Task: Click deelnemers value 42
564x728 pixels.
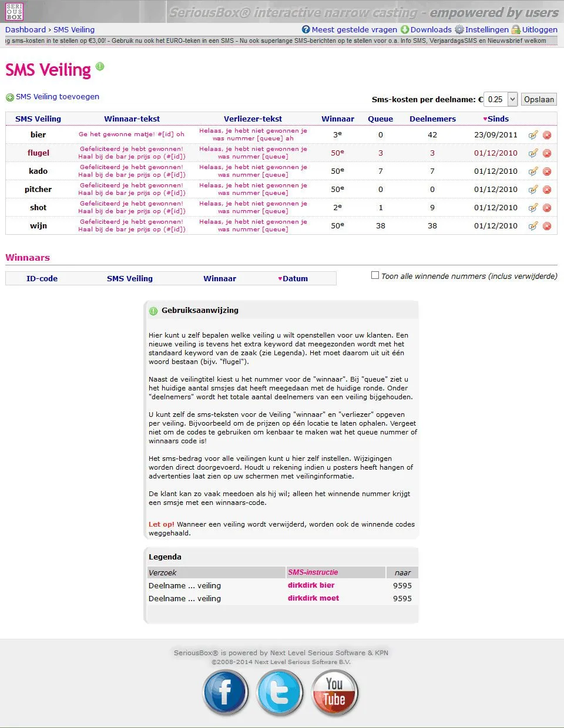Action: point(432,134)
